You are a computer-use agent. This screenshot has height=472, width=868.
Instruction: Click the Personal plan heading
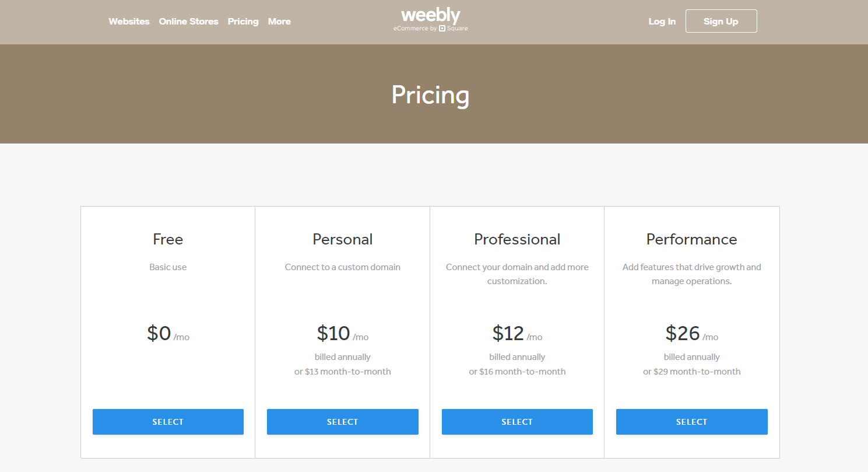point(342,239)
